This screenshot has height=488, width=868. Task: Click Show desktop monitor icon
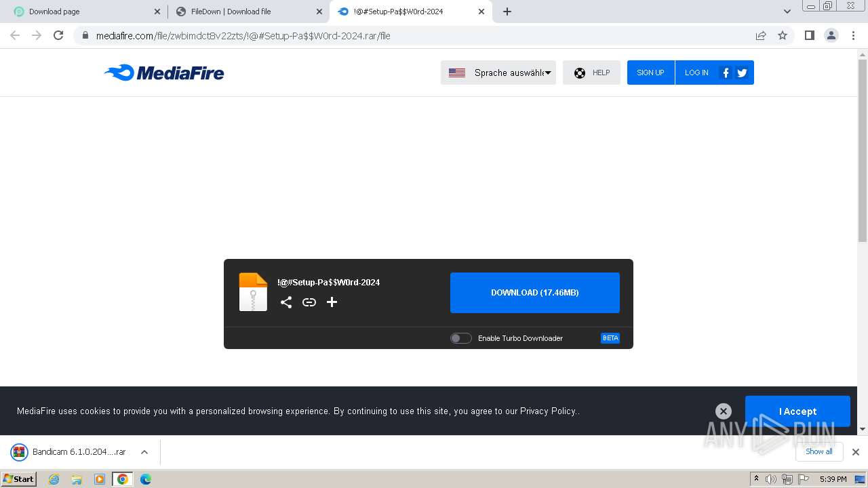[x=860, y=479]
